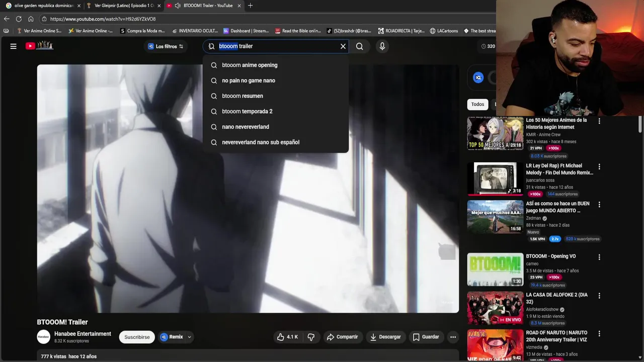Choose suggestion nevereverland nano sub español
The height and width of the screenshot is (362, 644).
(x=276, y=142)
